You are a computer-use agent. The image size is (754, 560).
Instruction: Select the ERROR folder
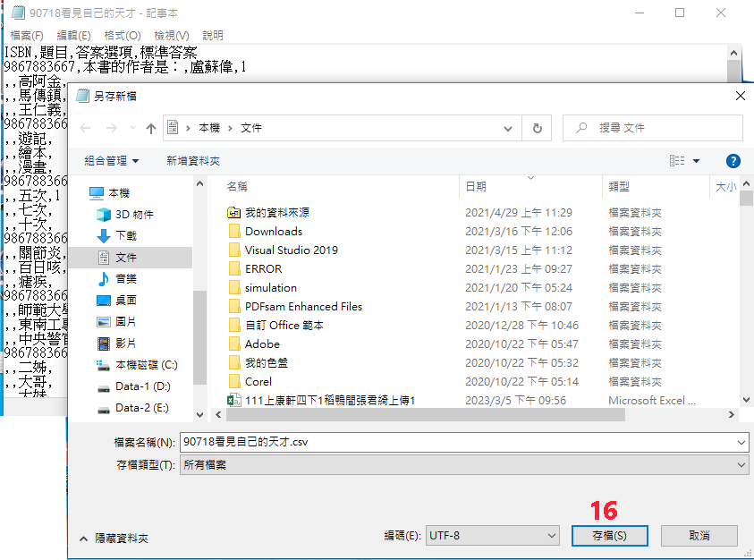pyautogui.click(x=254, y=269)
